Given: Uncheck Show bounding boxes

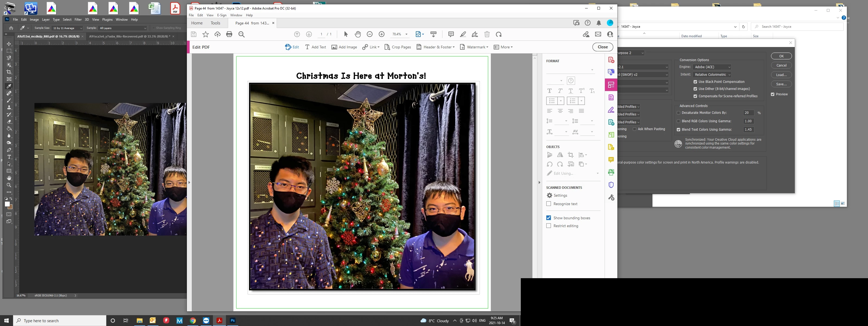Looking at the screenshot, I should [548, 218].
